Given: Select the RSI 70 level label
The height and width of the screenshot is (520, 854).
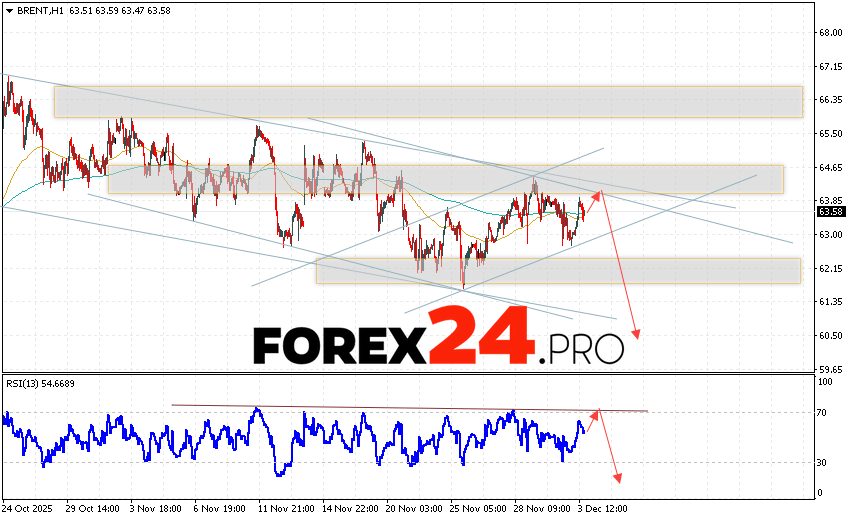Looking at the screenshot, I should 825,412.
